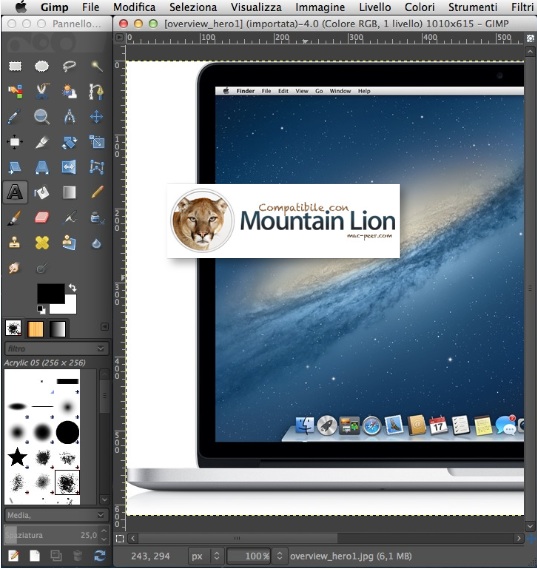Select the Ellipse Select tool
537x569 pixels.
42,66
